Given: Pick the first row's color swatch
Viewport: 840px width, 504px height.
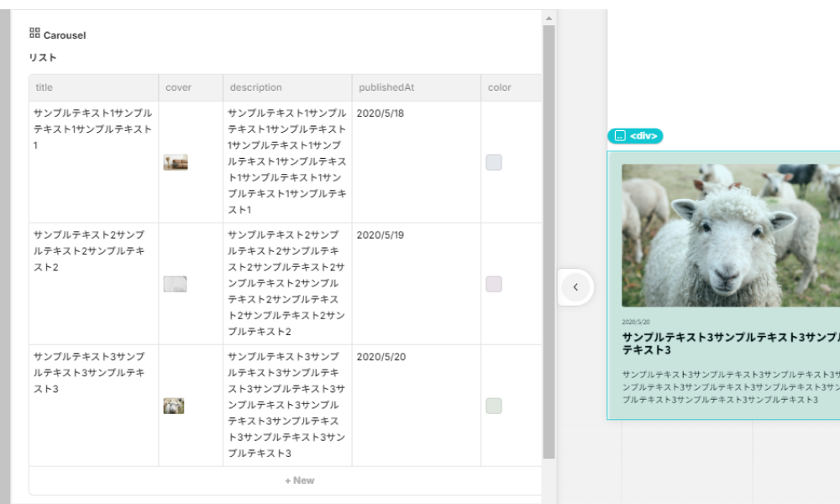Looking at the screenshot, I should [x=494, y=162].
